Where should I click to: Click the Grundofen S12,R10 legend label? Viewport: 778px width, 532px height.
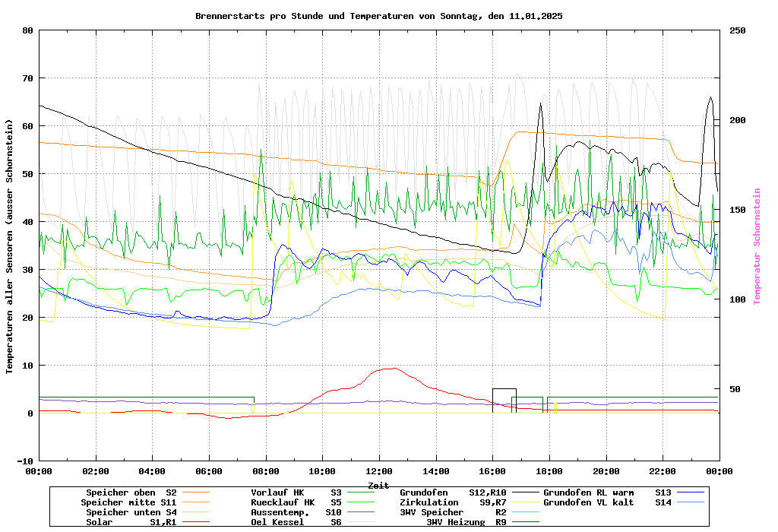pos(453,492)
